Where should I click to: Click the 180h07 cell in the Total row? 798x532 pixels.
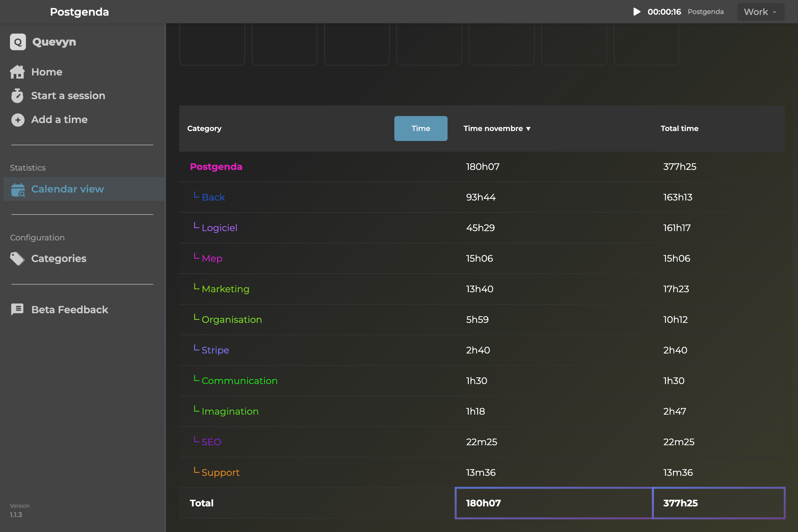pos(554,503)
